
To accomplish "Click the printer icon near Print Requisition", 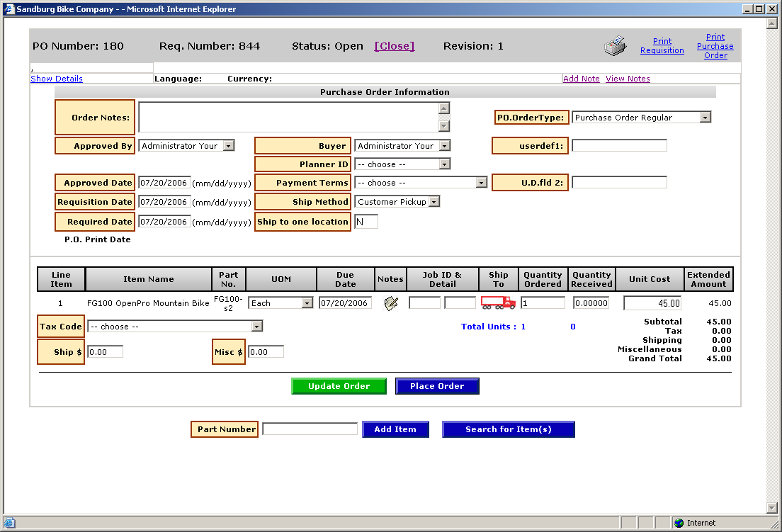I will coord(615,46).
